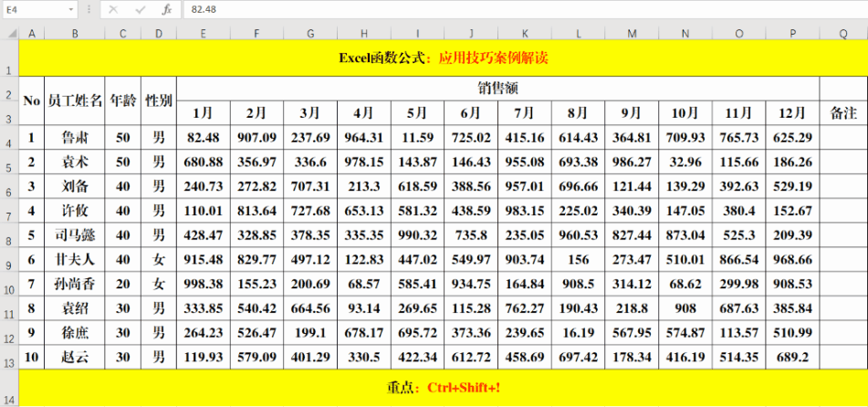Select cell with name '孙尚香'
868x407 pixels.
click(75, 284)
